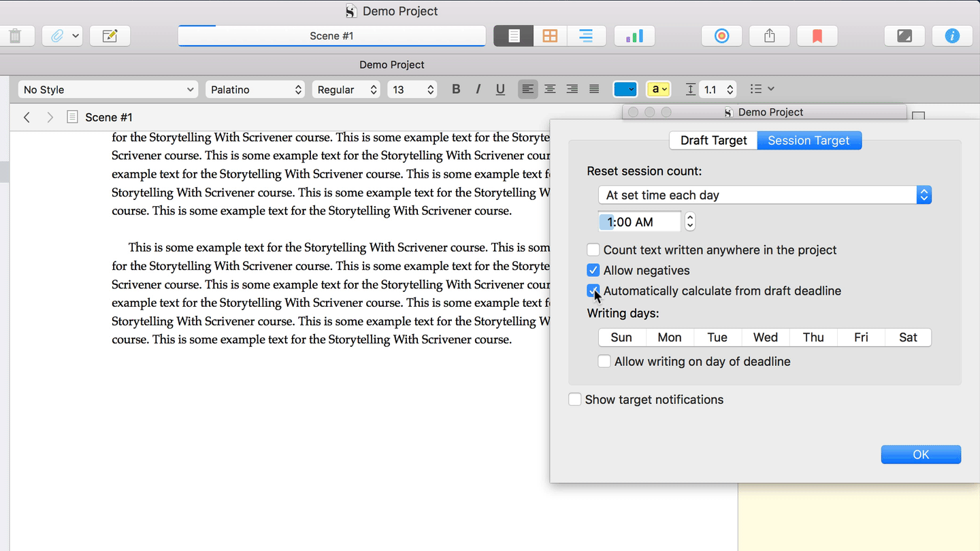980x551 pixels.
Task: Toggle Wed writing day
Action: pyautogui.click(x=766, y=337)
